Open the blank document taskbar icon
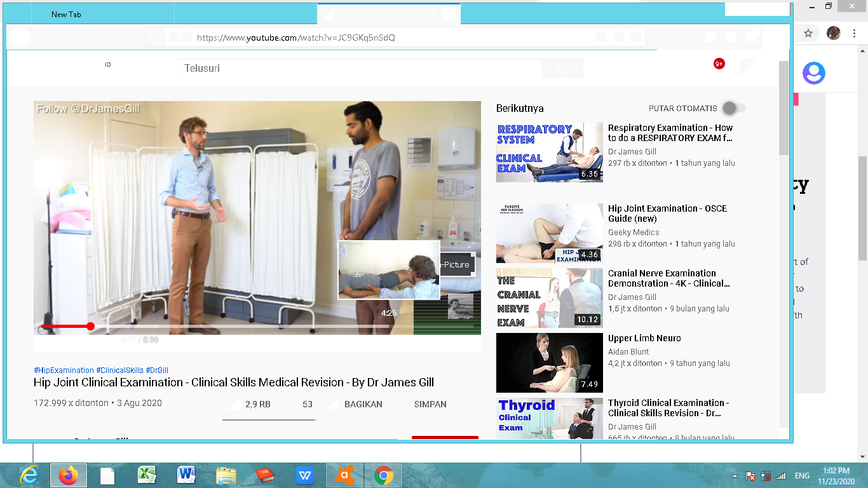The image size is (868, 488). (107, 475)
